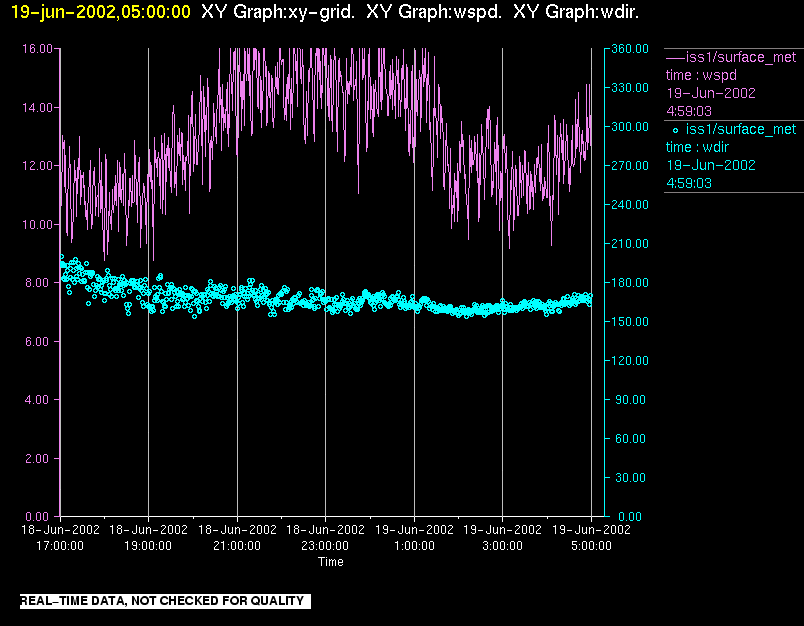The height and width of the screenshot is (626, 804).
Task: Click the 'Time' x-axis title
Action: [330, 562]
